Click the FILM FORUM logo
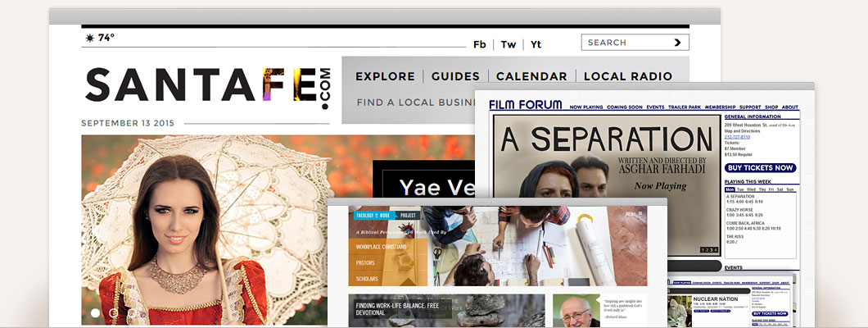The width and height of the screenshot is (868, 328). click(526, 105)
